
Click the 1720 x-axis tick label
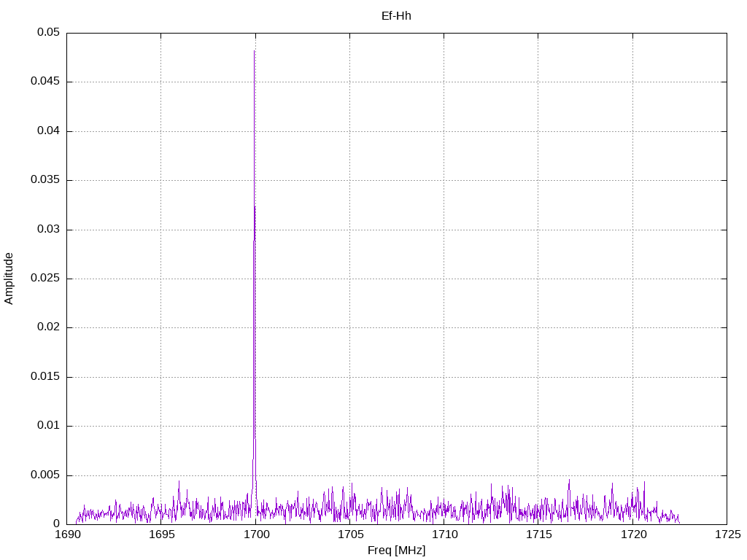[x=632, y=534]
